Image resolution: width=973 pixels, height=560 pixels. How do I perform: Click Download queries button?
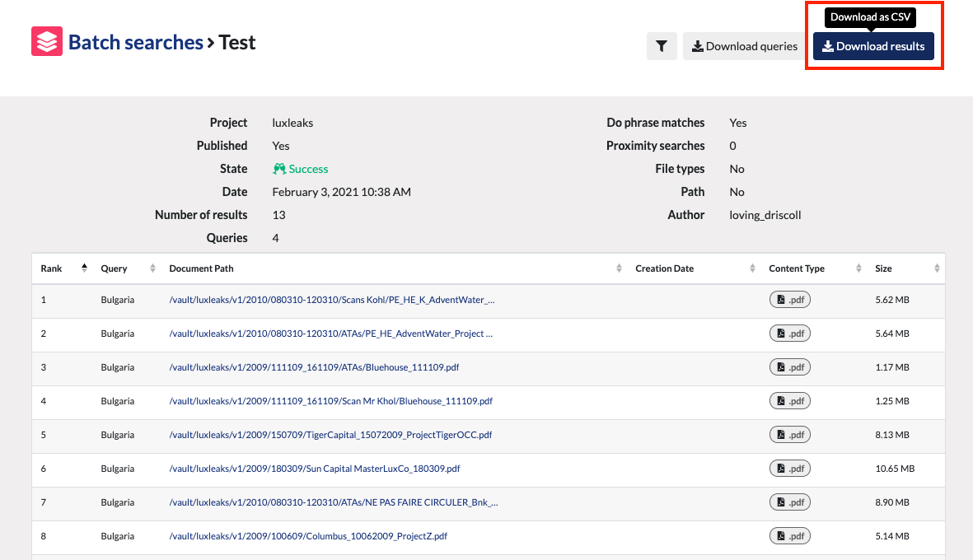pos(745,46)
